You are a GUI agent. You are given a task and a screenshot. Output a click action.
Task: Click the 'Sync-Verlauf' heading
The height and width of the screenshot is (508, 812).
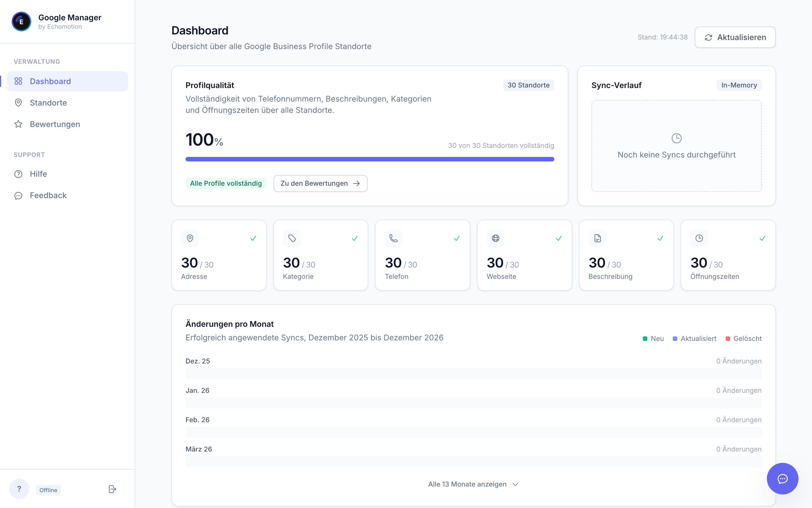[616, 85]
